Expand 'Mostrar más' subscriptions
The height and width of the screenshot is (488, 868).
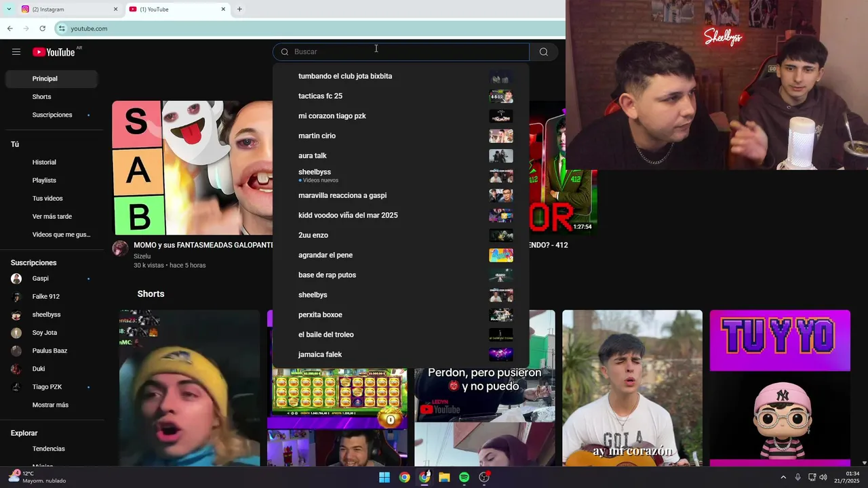(52, 405)
